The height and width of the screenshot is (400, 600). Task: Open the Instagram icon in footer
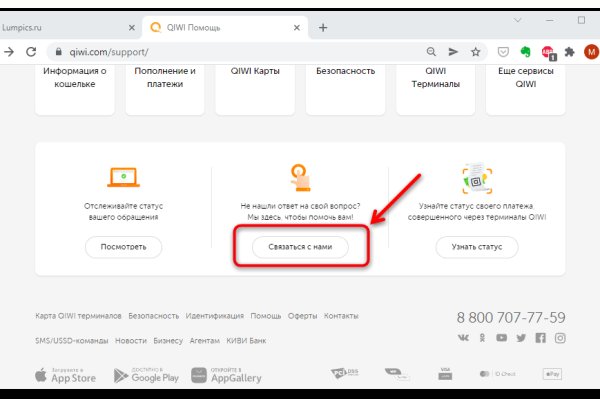click(x=560, y=338)
